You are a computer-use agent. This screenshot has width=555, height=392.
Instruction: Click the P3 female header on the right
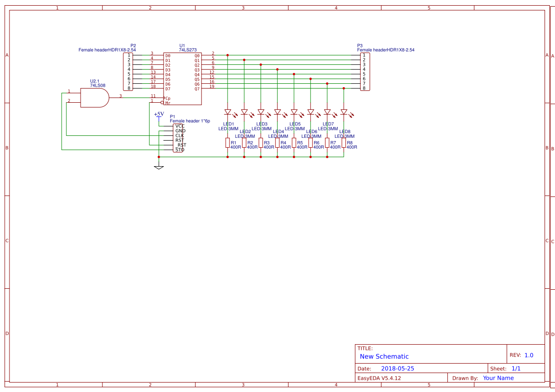(x=364, y=71)
